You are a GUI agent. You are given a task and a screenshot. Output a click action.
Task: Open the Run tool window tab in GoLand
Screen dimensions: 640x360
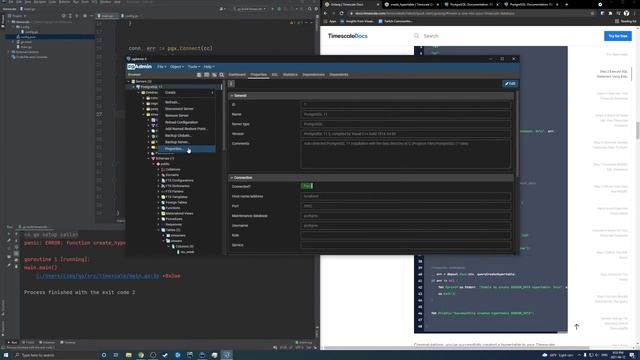pos(12,342)
